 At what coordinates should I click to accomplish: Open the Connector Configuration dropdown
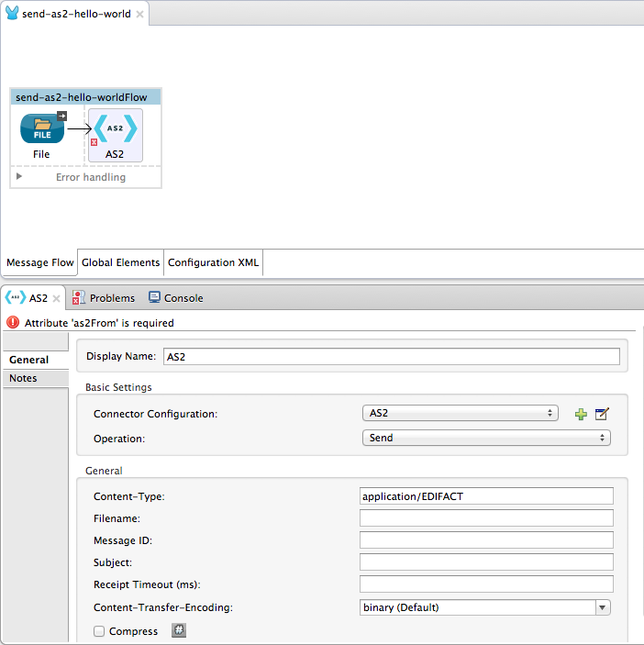point(460,414)
